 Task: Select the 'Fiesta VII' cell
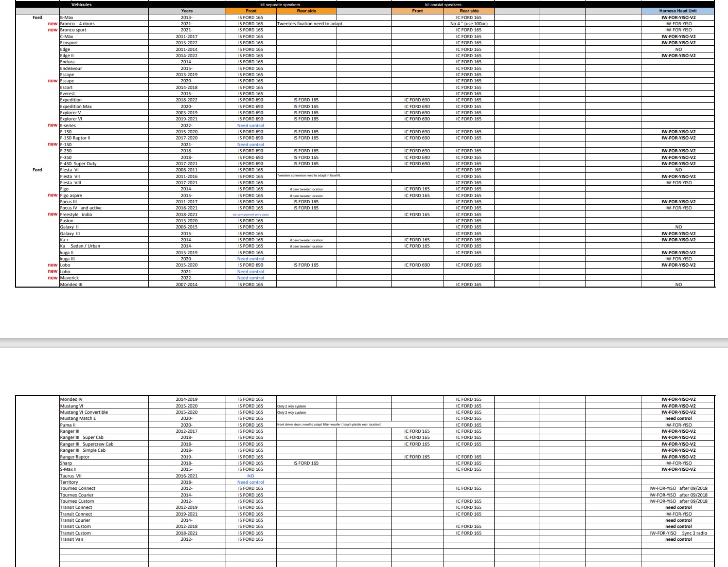(104, 176)
